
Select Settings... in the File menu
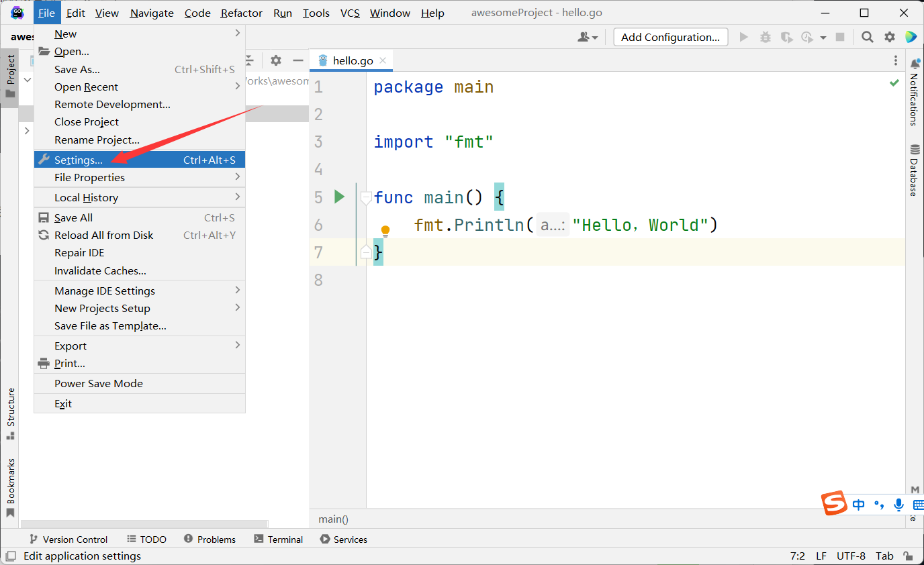(79, 160)
